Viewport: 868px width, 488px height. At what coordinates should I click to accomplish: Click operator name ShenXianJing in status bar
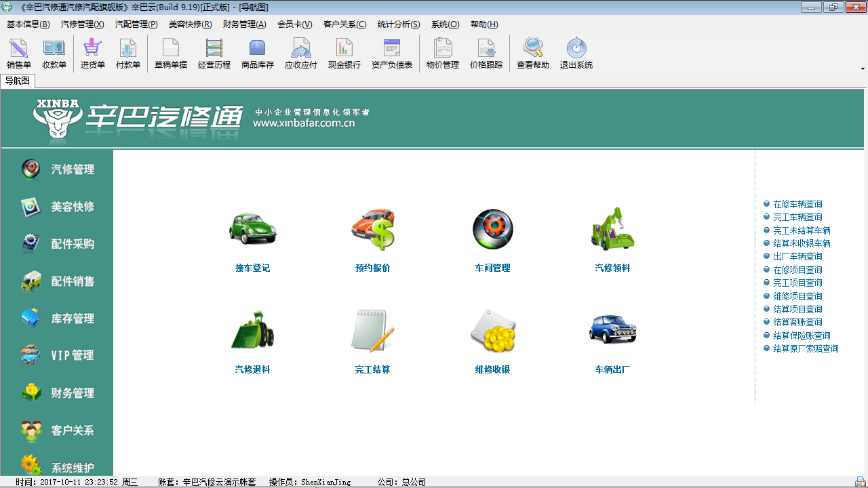(x=326, y=482)
